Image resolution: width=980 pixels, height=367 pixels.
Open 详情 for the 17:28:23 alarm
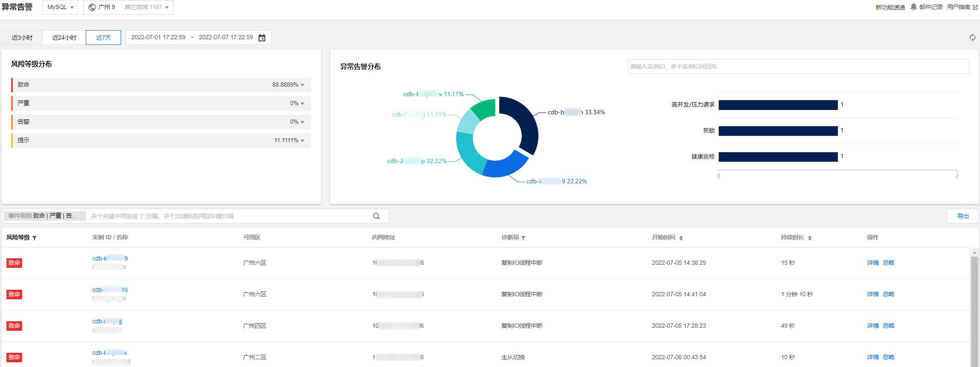[873, 326]
